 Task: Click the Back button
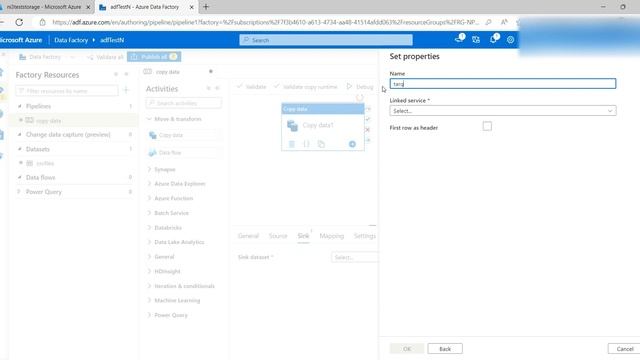tap(445, 349)
